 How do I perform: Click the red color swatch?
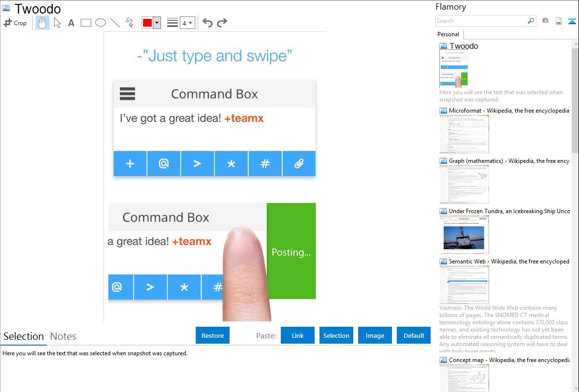pyautogui.click(x=147, y=23)
